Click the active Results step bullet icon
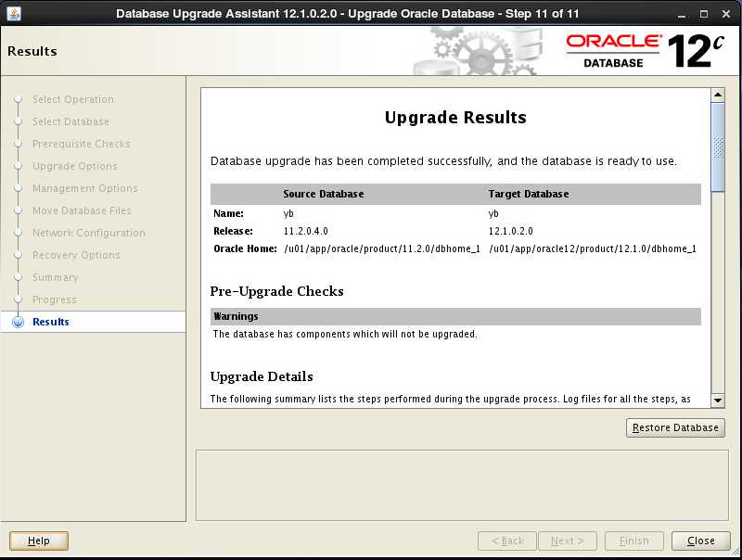Image resolution: width=742 pixels, height=560 pixels. click(x=18, y=322)
